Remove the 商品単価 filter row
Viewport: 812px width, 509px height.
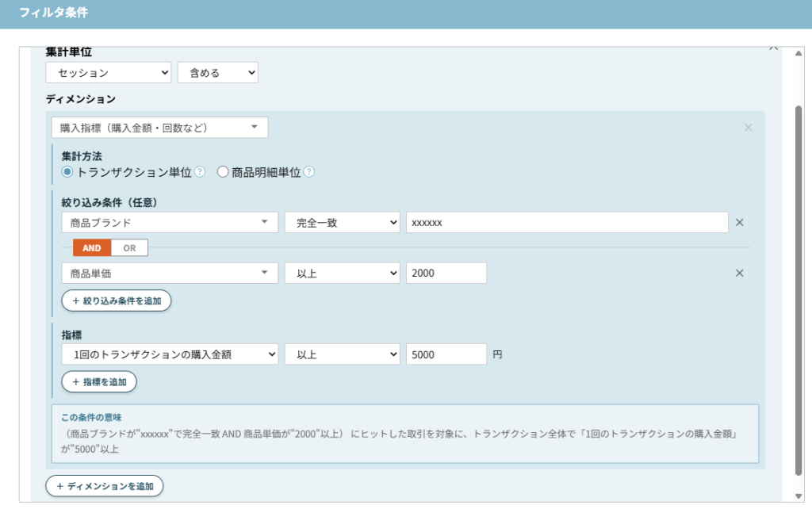[x=740, y=273]
